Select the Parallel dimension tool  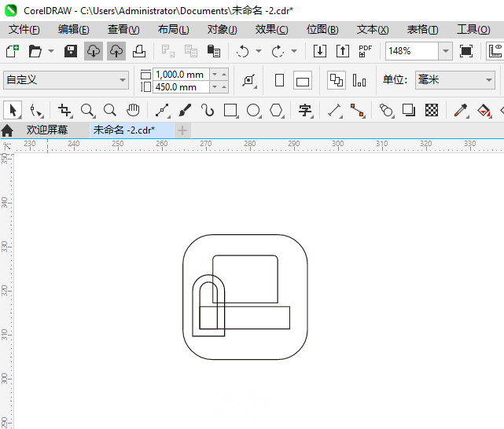click(335, 111)
